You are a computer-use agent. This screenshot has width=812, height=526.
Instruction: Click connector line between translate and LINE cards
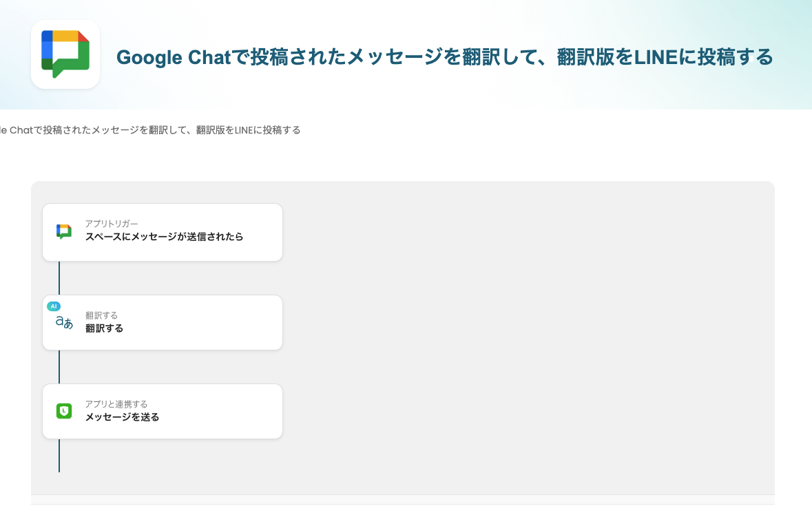pyautogui.click(x=59, y=367)
